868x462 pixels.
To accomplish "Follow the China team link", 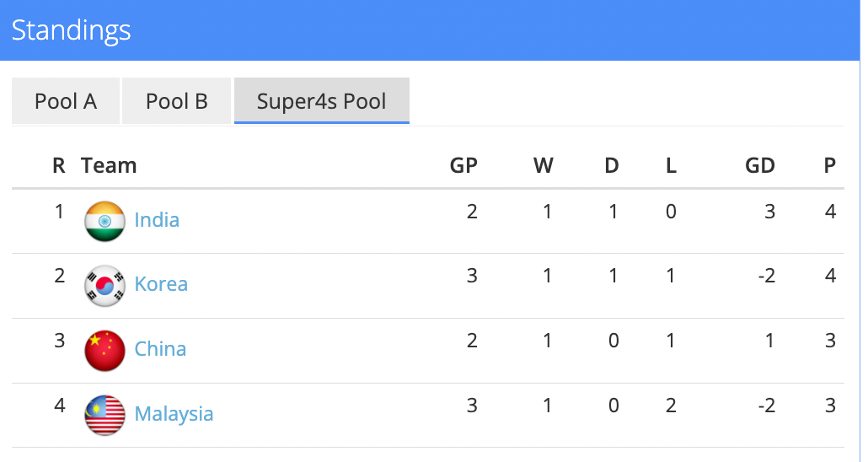I will pyautogui.click(x=160, y=349).
